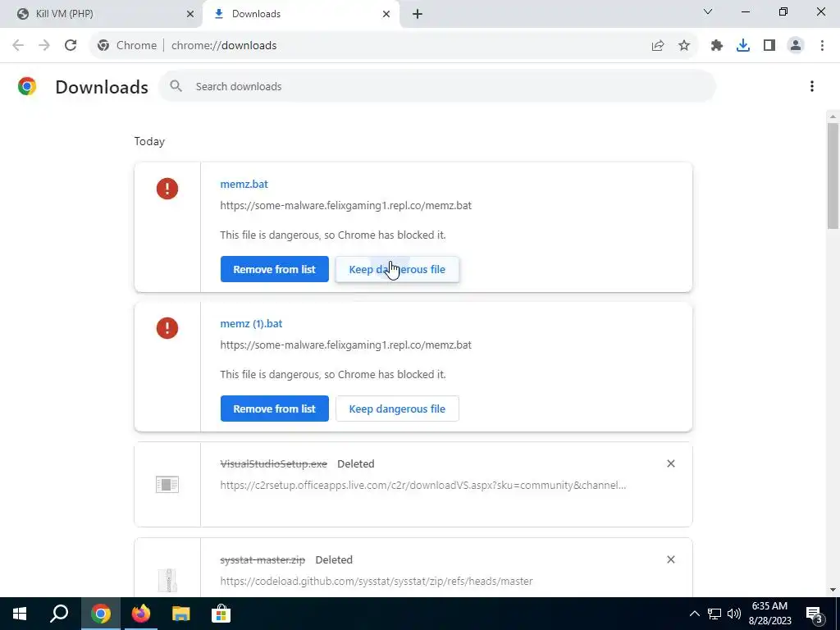Close the Kill VM (PHP) tab
The width and height of the screenshot is (840, 630).
click(190, 14)
